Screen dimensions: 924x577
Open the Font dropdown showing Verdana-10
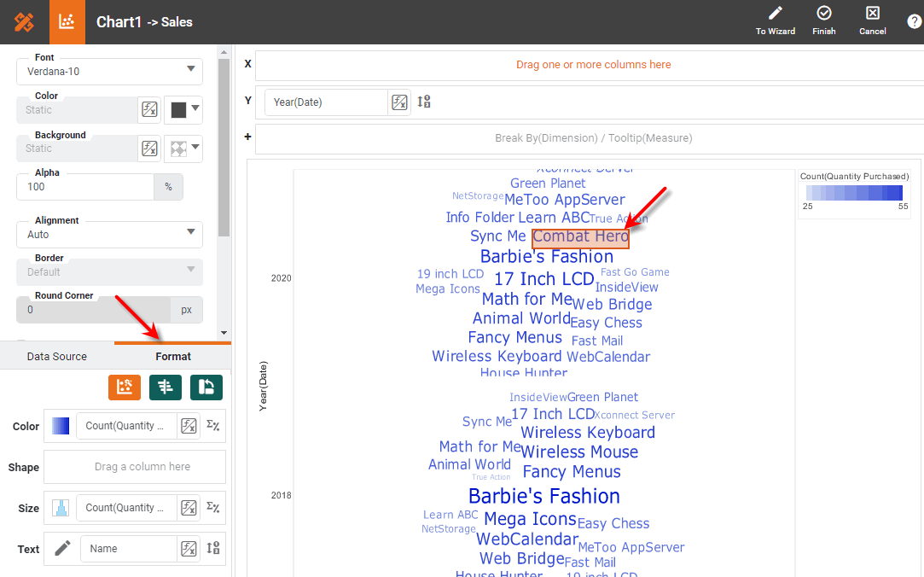pos(108,72)
